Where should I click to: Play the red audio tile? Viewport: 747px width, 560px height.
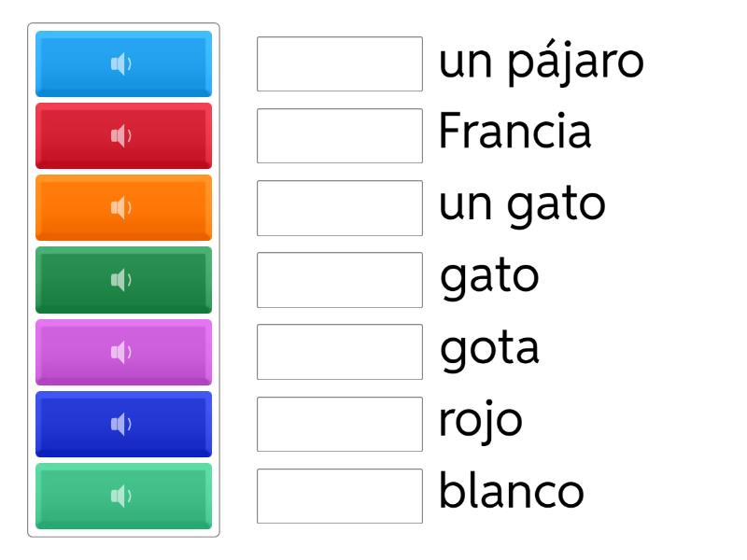[x=123, y=136]
